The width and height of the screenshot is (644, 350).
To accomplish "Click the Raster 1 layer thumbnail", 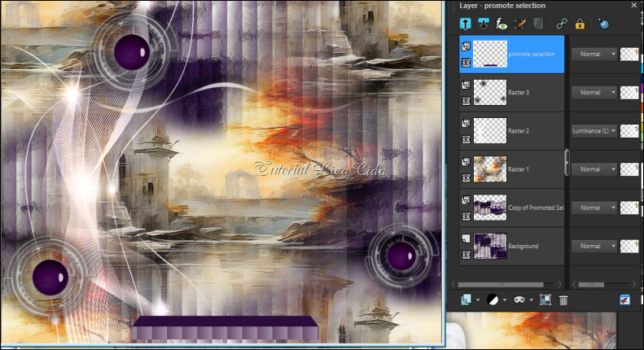I will (x=490, y=169).
